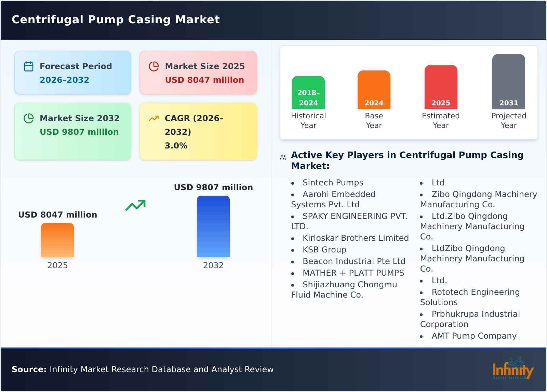The height and width of the screenshot is (392, 547).
Task: Click the upward trend icon in the CAGR card
Action: click(154, 118)
